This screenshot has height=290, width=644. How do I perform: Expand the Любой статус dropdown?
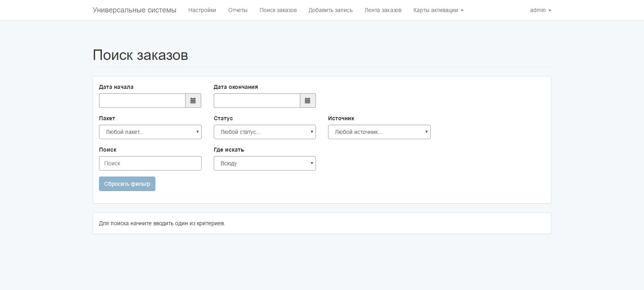(x=265, y=132)
